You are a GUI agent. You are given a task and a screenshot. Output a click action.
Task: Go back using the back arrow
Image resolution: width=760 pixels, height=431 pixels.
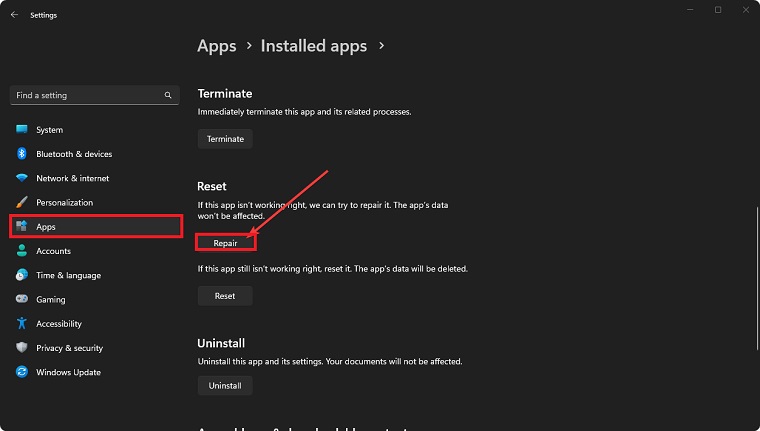tap(14, 15)
